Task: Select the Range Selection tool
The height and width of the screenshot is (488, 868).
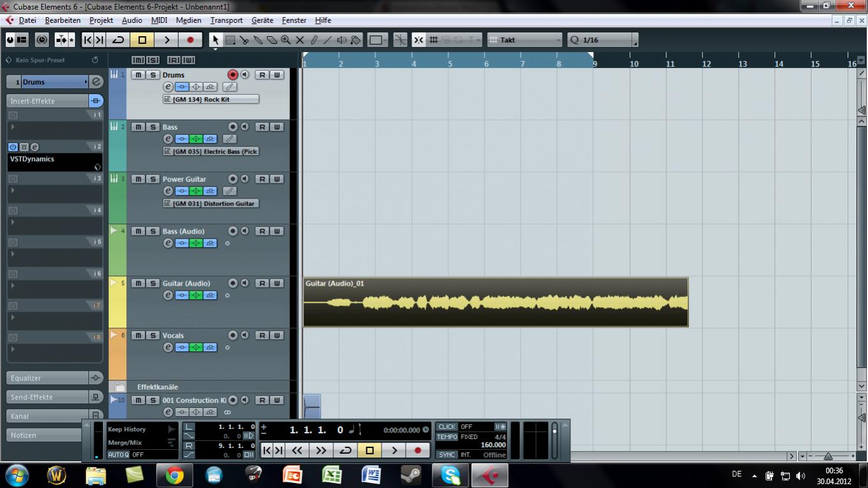Action: (230, 40)
